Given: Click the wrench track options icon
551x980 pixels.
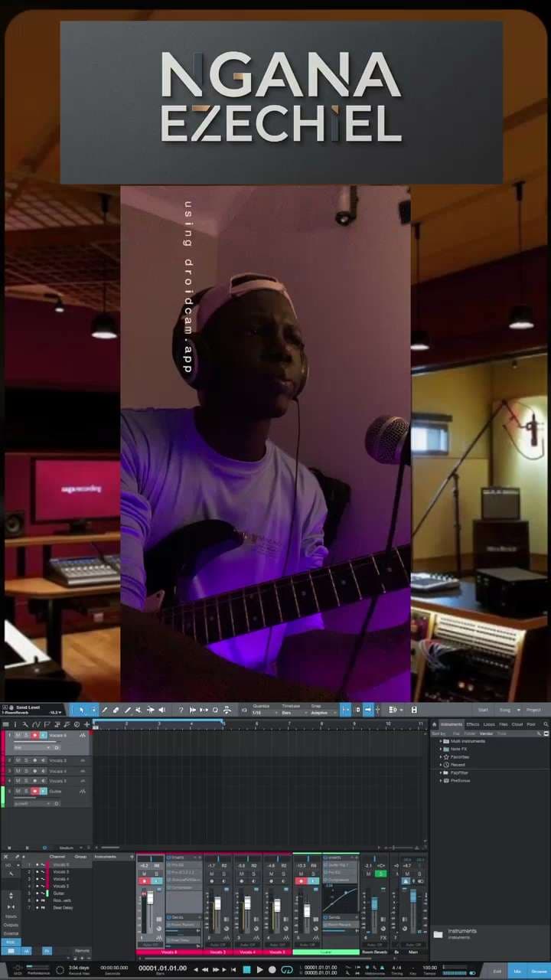Looking at the screenshot, I should pyautogui.click(x=24, y=724).
